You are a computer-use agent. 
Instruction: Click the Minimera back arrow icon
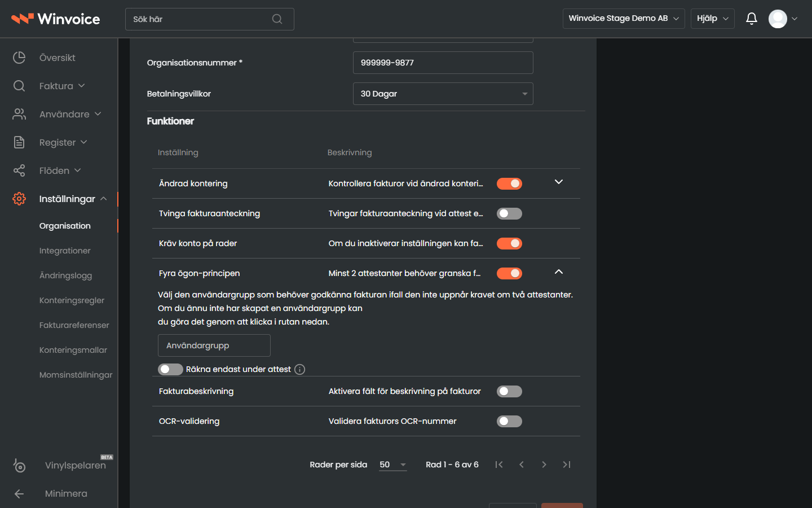click(19, 493)
